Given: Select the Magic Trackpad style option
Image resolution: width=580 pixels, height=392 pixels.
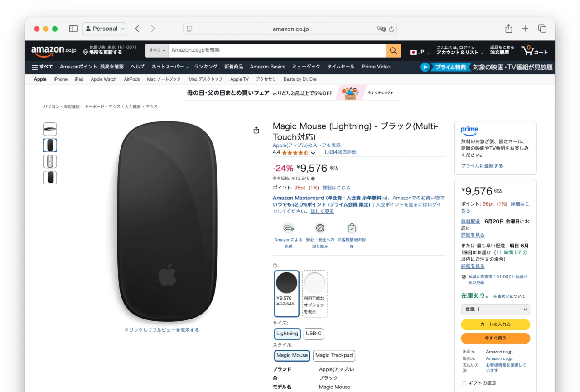Looking at the screenshot, I should pyautogui.click(x=334, y=355).
